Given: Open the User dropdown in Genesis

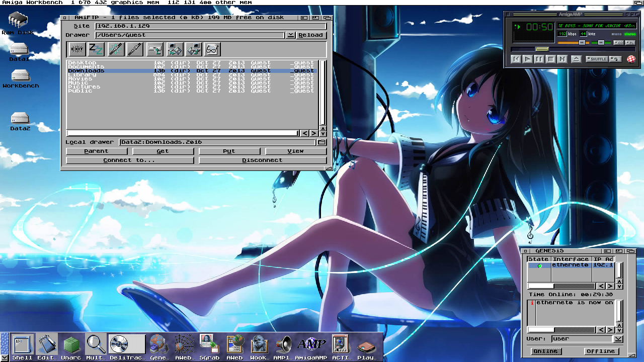Looking at the screenshot, I should (x=618, y=339).
